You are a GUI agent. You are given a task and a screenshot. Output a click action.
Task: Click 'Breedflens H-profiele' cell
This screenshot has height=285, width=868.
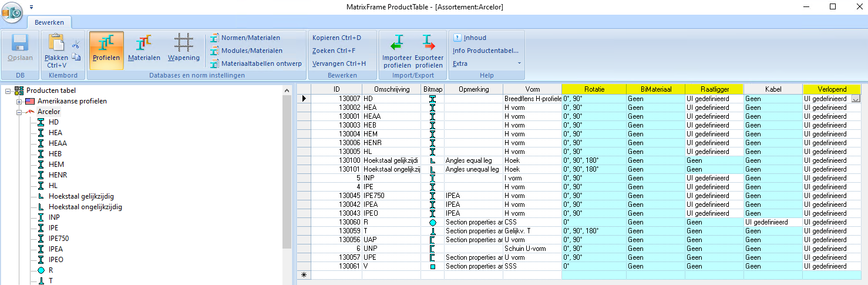tap(532, 99)
